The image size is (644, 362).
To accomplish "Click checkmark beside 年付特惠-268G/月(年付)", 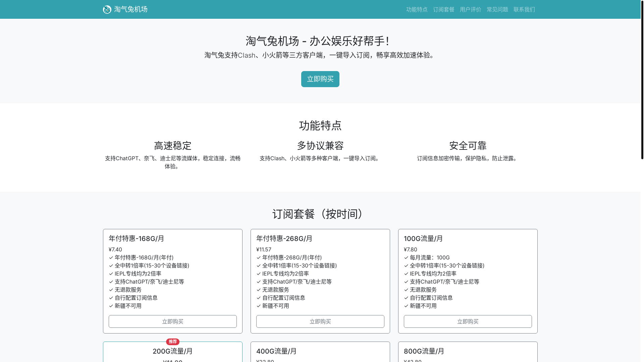I will point(259,257).
